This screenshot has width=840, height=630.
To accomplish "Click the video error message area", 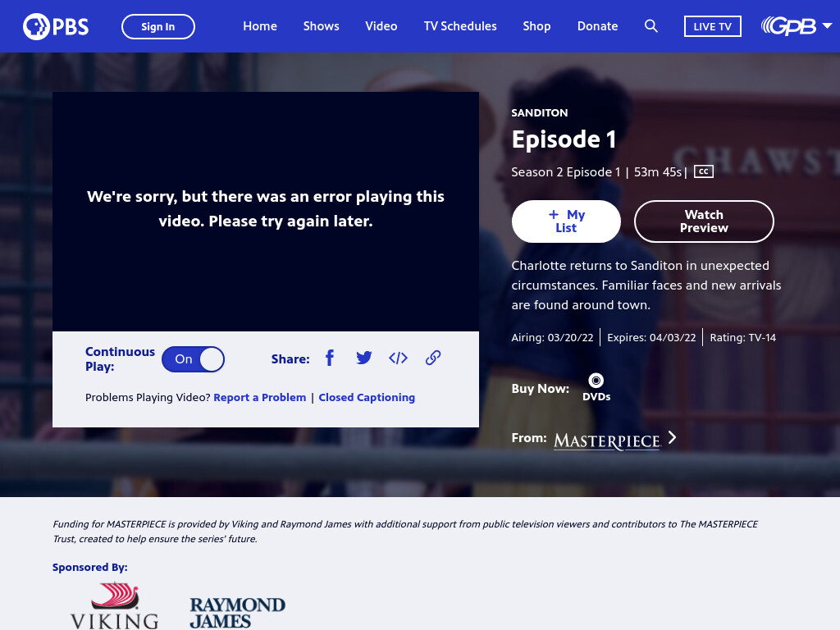I will click(266, 209).
